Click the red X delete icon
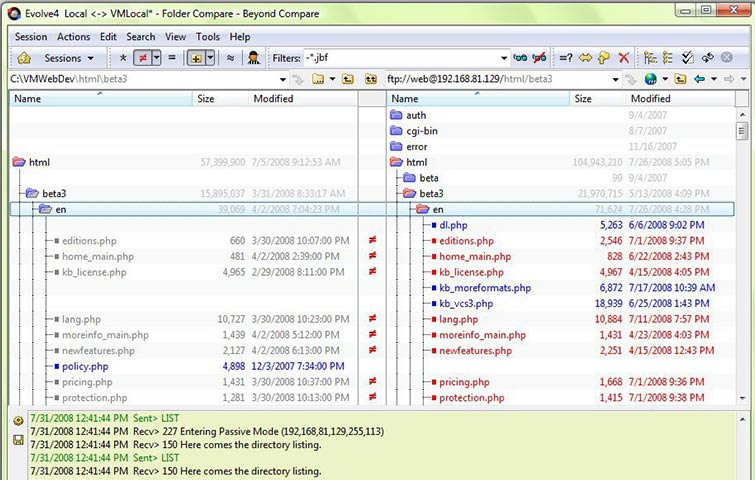This screenshot has width=755, height=480. point(624,58)
